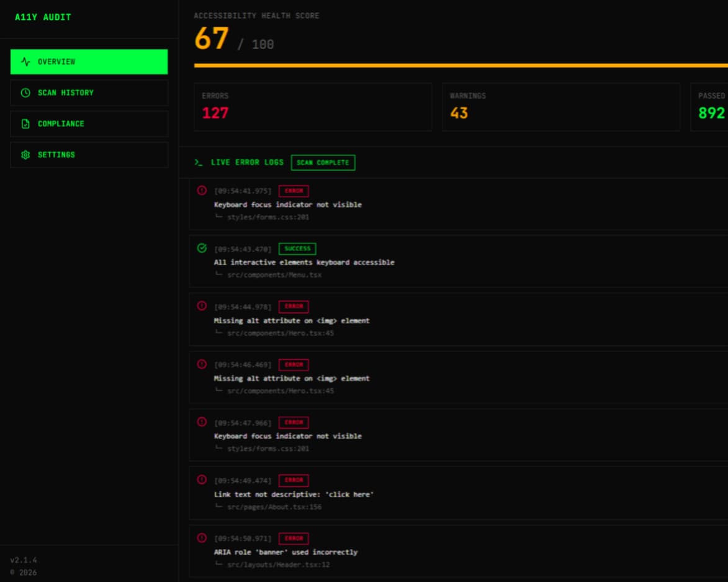
Task: Toggle the ERROR badge on the Hero.tsx entry
Action: 293,306
